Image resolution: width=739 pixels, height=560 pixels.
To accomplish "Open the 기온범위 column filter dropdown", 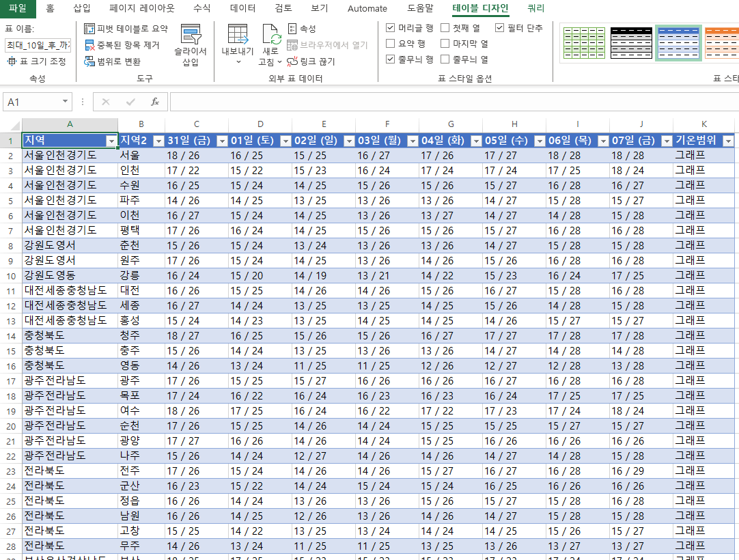I will (x=729, y=141).
